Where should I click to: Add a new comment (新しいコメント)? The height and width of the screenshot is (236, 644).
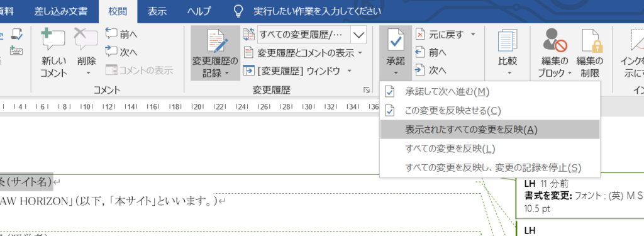(x=53, y=53)
